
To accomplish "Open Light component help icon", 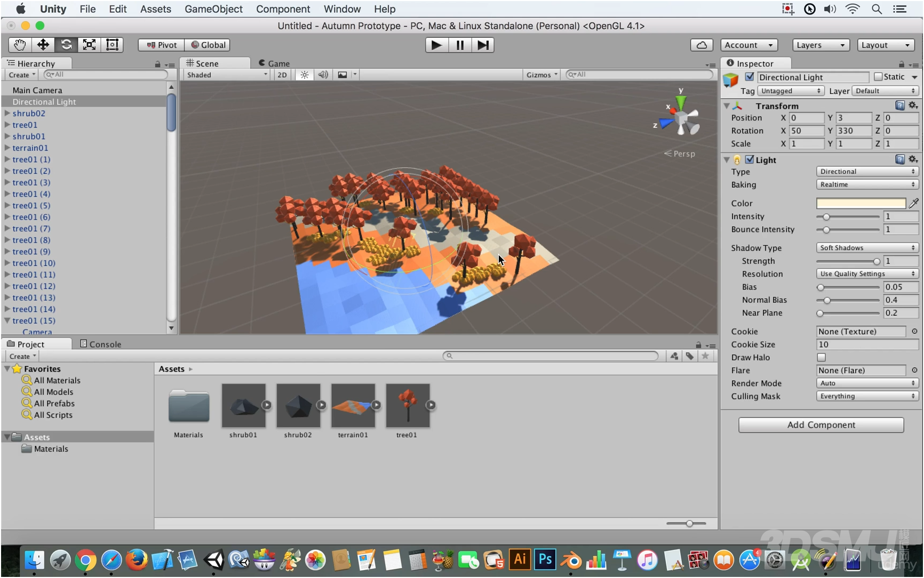I will (899, 159).
